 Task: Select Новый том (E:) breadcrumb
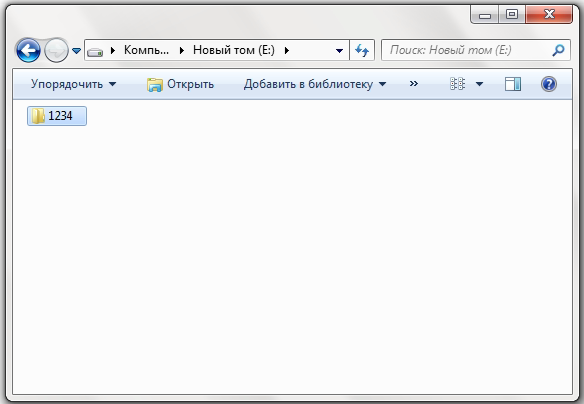[x=234, y=50]
